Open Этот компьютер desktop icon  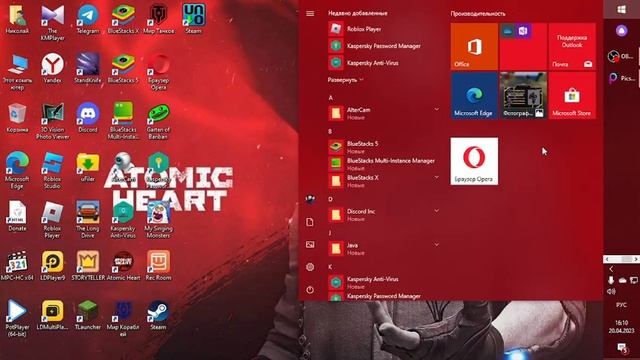click(17, 72)
